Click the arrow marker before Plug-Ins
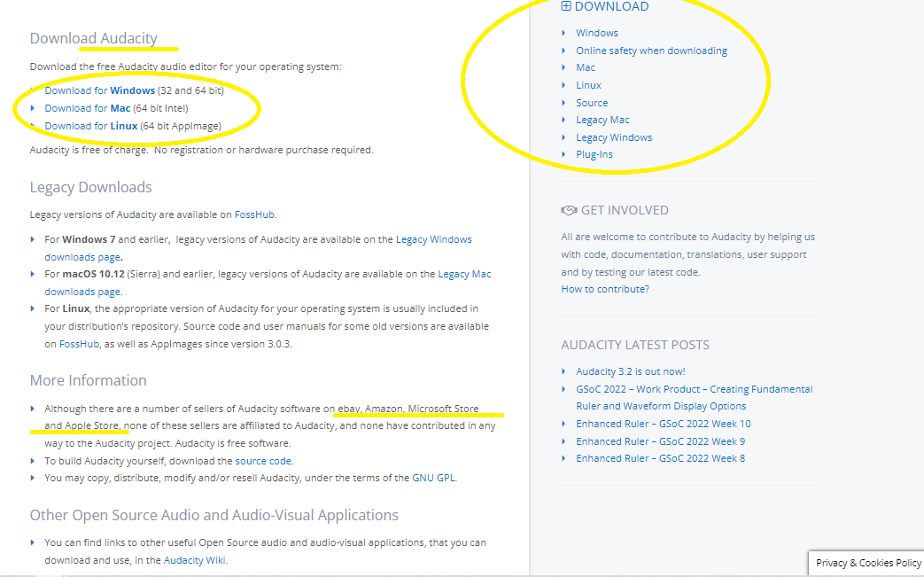 point(563,154)
